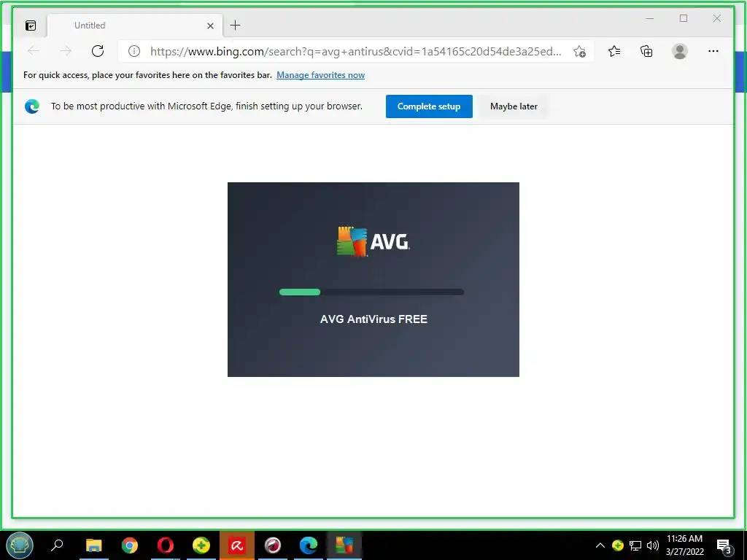
Task: Add this page to favorites
Action: point(579,52)
